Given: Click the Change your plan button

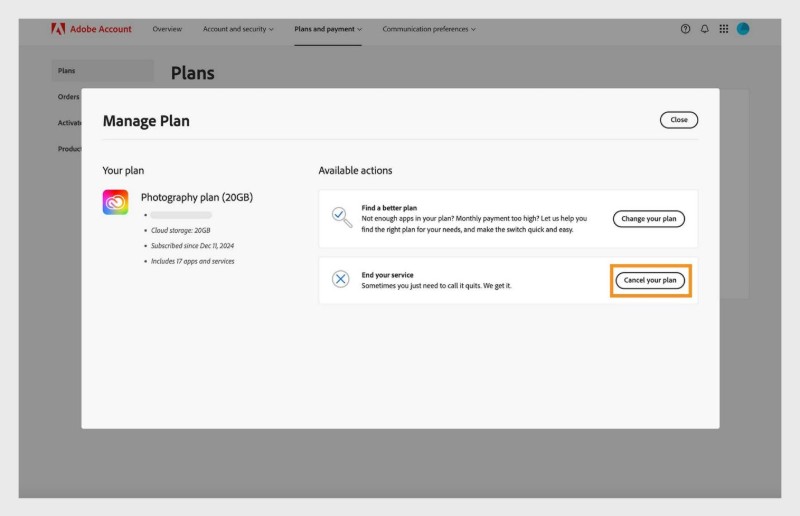Looking at the screenshot, I should point(648,218).
